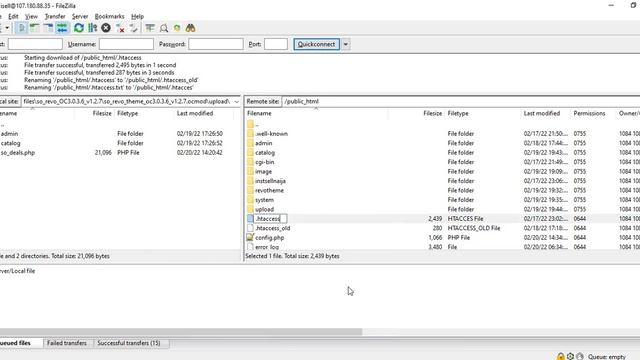Select the image folder icon
Viewport: 640px width, 360px height.
click(x=250, y=171)
